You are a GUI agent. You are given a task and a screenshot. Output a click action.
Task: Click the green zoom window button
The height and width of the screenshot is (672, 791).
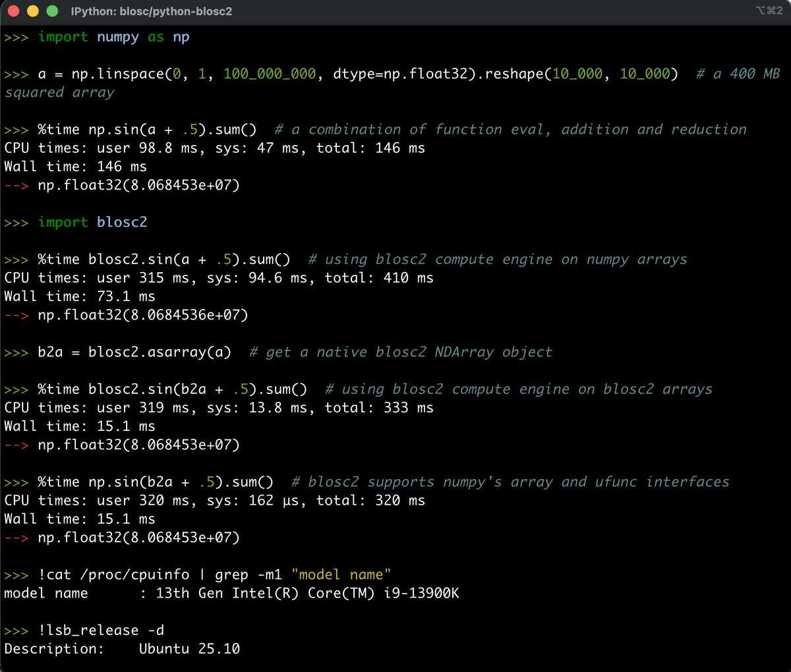(52, 11)
